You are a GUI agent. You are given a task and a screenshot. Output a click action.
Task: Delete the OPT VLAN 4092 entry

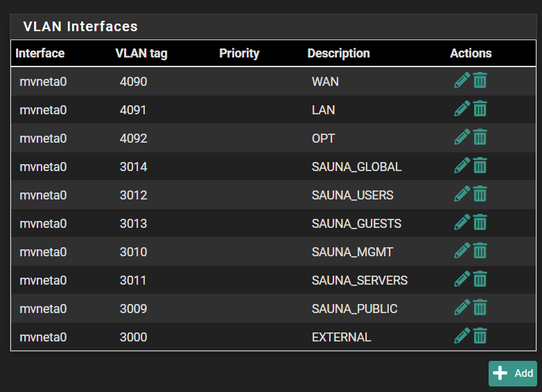click(480, 137)
